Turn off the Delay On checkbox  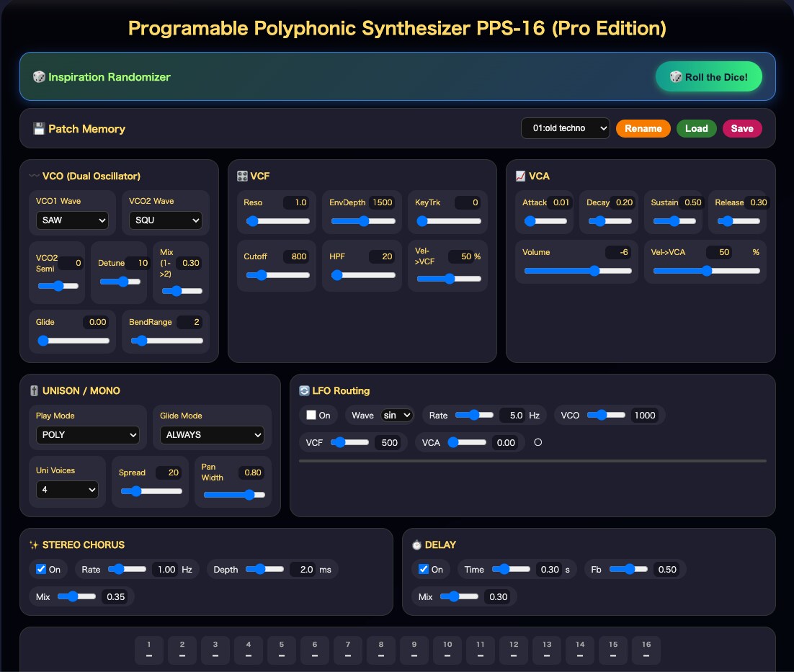point(424,569)
